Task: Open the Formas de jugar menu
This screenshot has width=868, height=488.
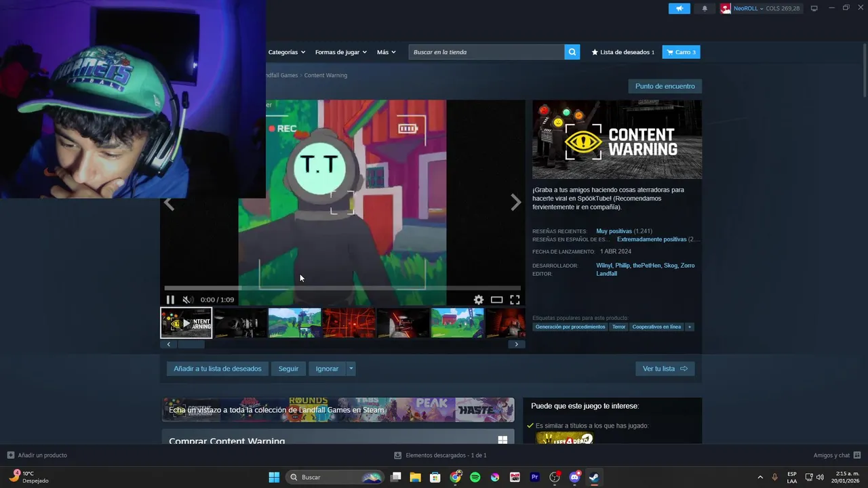Action: pos(340,52)
